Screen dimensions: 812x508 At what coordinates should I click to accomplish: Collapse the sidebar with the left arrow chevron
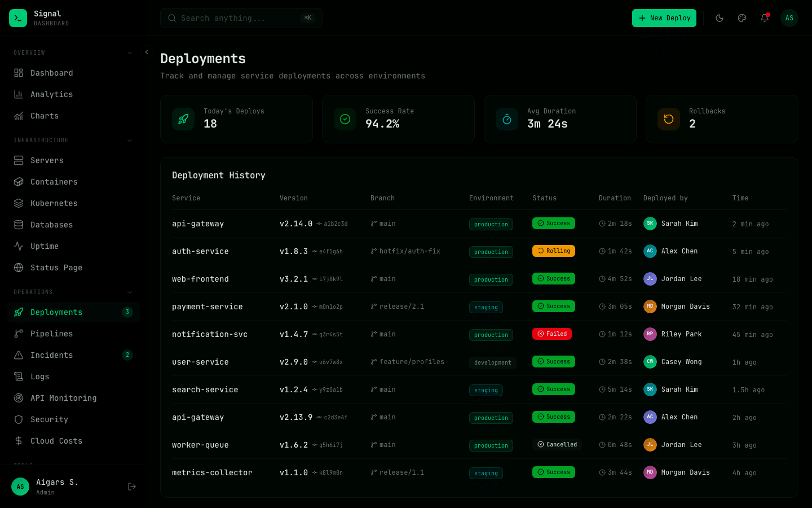click(147, 52)
